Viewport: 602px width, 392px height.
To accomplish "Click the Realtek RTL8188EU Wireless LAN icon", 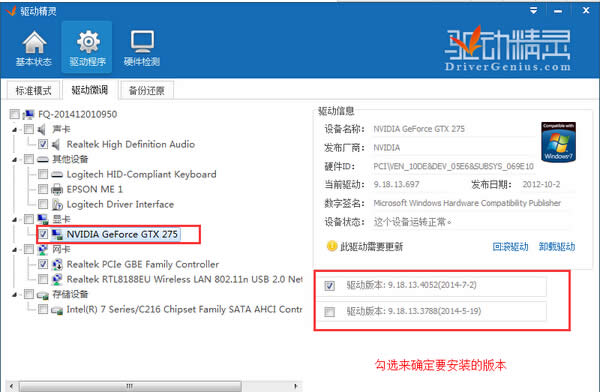I will tap(57, 279).
